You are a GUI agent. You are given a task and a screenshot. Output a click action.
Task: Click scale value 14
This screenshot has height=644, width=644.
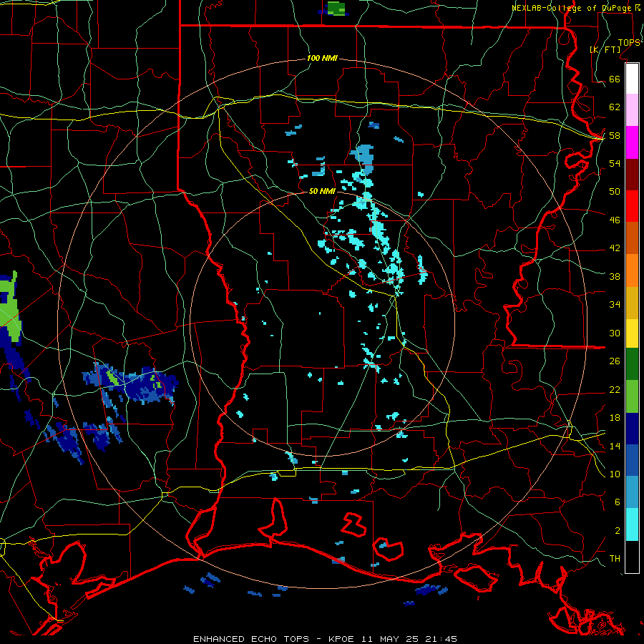(615, 446)
